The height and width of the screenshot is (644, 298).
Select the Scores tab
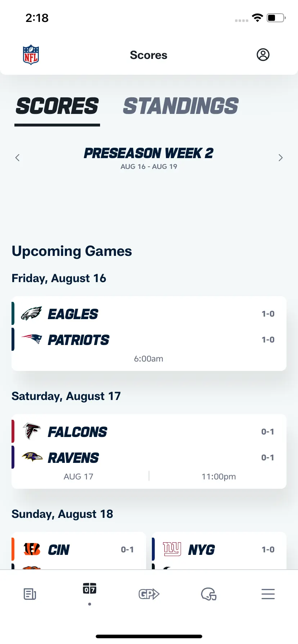point(57,106)
